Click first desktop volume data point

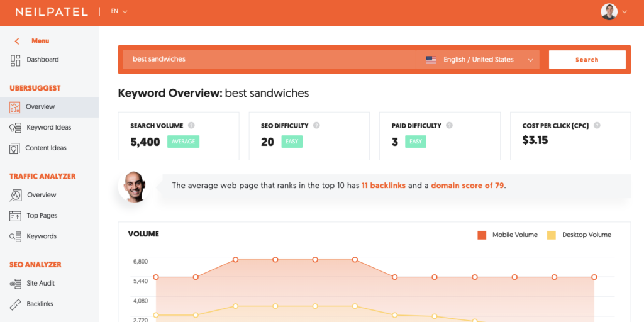(156, 315)
